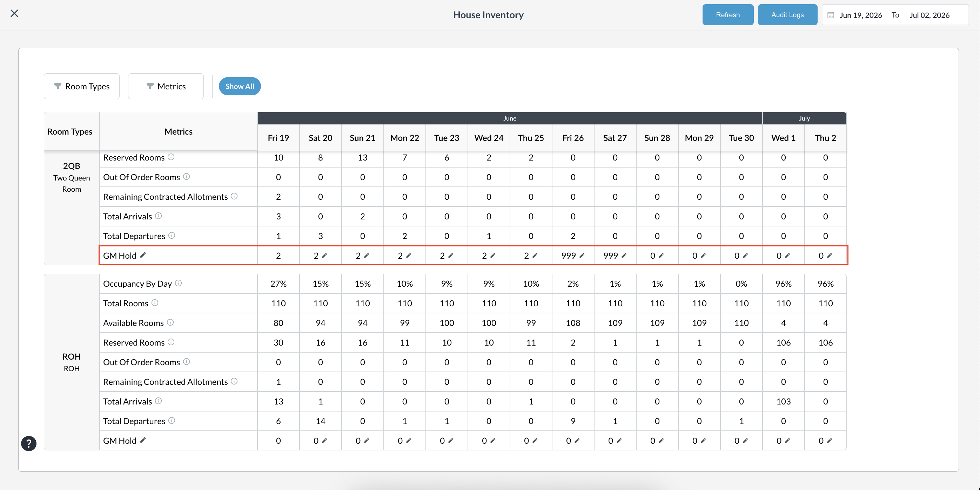Edit 2QB GM Hold for Tue 23
The height and width of the screenshot is (490, 980).
tap(451, 256)
